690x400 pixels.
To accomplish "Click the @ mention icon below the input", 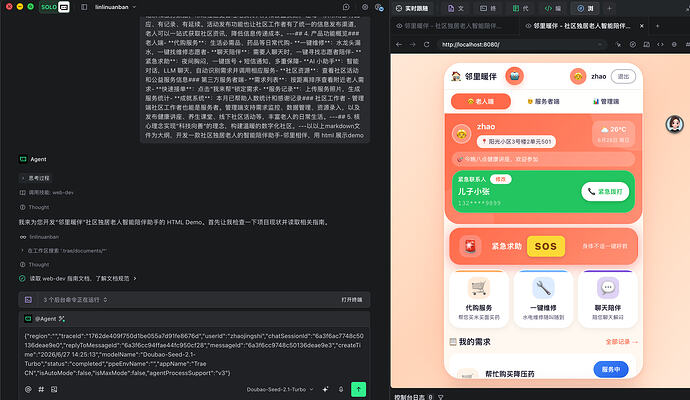I will click(28, 389).
